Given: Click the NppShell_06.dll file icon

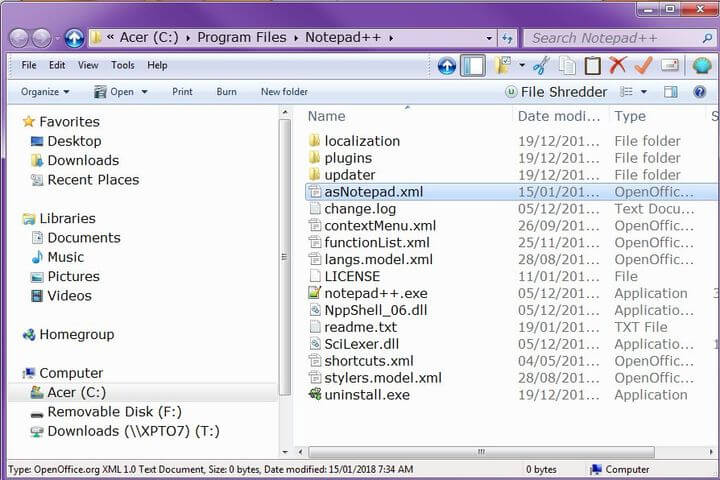Looking at the screenshot, I should [315, 310].
